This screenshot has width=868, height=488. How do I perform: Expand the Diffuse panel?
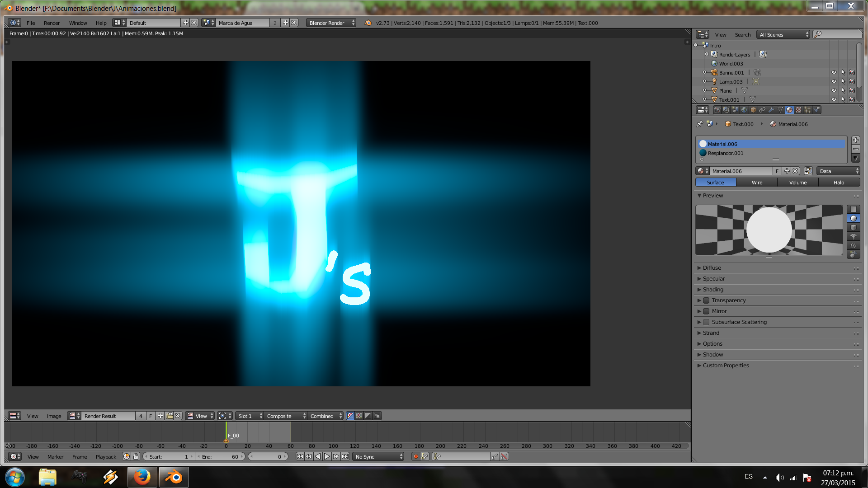tap(712, 268)
